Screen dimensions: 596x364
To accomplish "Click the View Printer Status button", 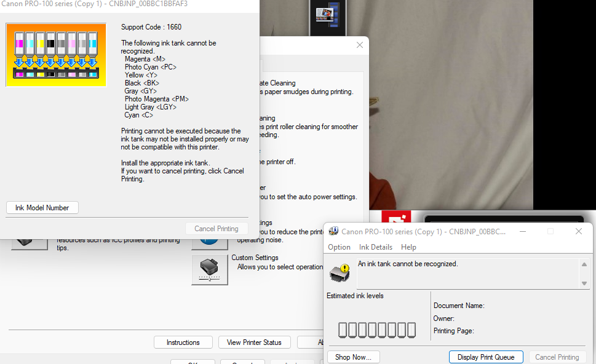I will point(254,342).
